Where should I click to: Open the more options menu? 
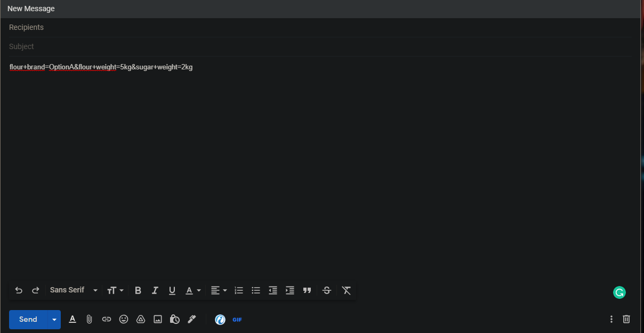pos(611,319)
